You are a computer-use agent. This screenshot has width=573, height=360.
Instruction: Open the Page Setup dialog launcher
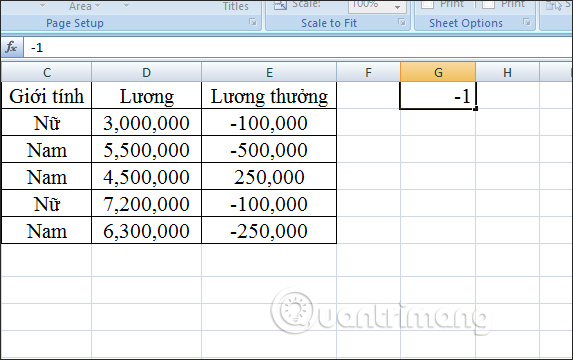253,22
